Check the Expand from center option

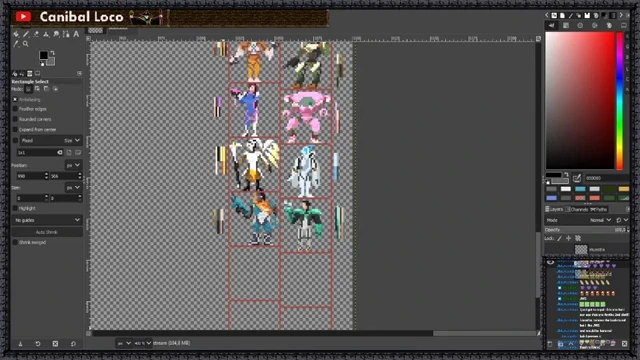(15, 129)
